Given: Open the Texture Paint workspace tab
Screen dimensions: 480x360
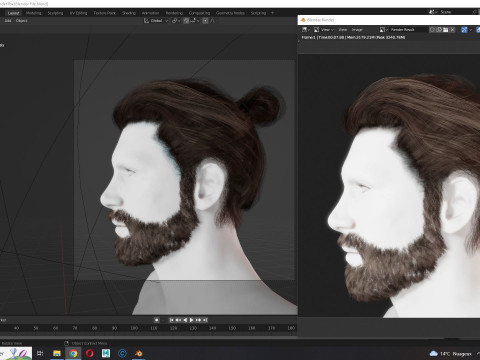Looking at the screenshot, I should [104, 13].
